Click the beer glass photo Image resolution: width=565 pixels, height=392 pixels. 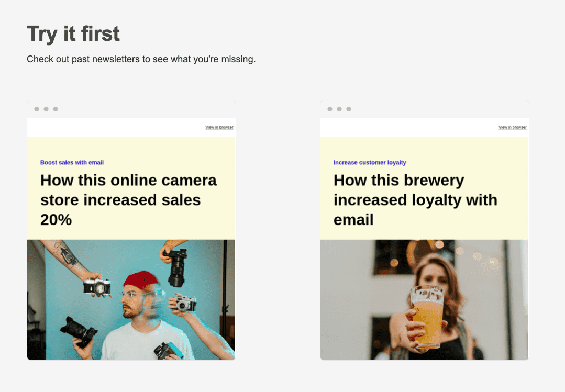[x=424, y=299]
